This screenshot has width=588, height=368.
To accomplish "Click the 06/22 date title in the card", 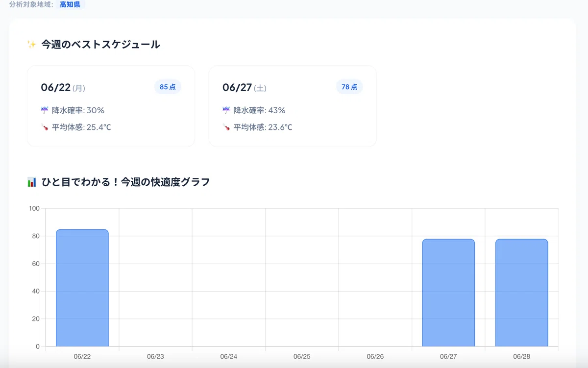I will click(56, 87).
